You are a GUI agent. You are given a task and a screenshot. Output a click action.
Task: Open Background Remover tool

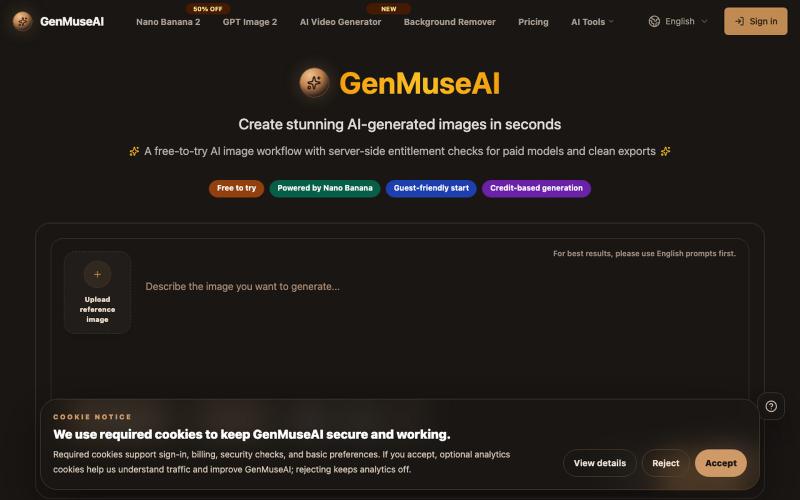pyautogui.click(x=449, y=22)
